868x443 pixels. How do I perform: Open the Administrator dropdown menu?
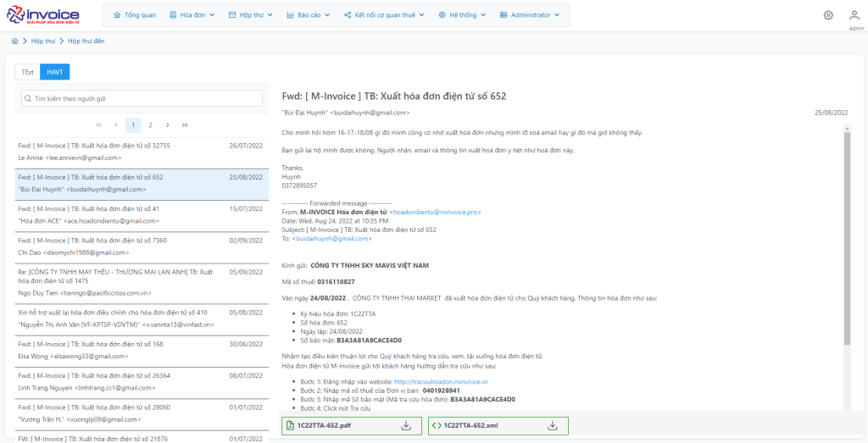click(531, 15)
